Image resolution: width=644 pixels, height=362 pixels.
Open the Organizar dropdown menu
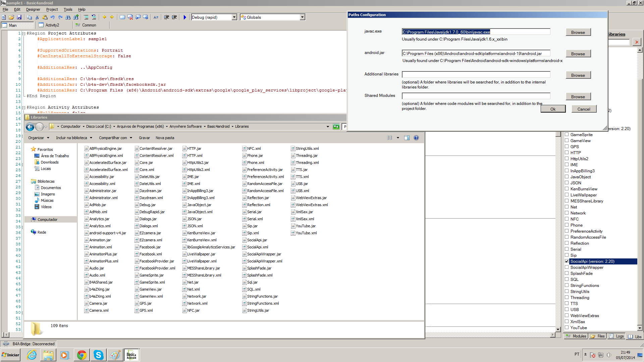39,138
